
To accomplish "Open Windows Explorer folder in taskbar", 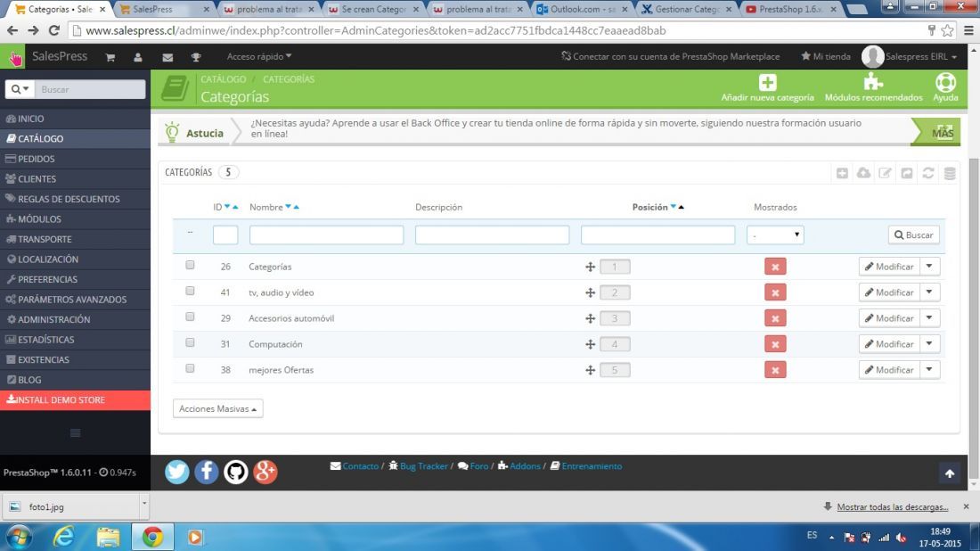I will click(108, 537).
